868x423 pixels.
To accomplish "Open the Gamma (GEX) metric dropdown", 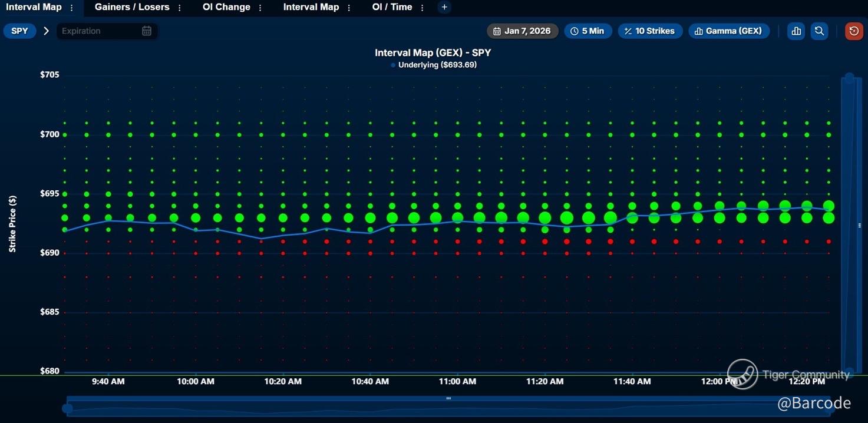I will coord(728,31).
